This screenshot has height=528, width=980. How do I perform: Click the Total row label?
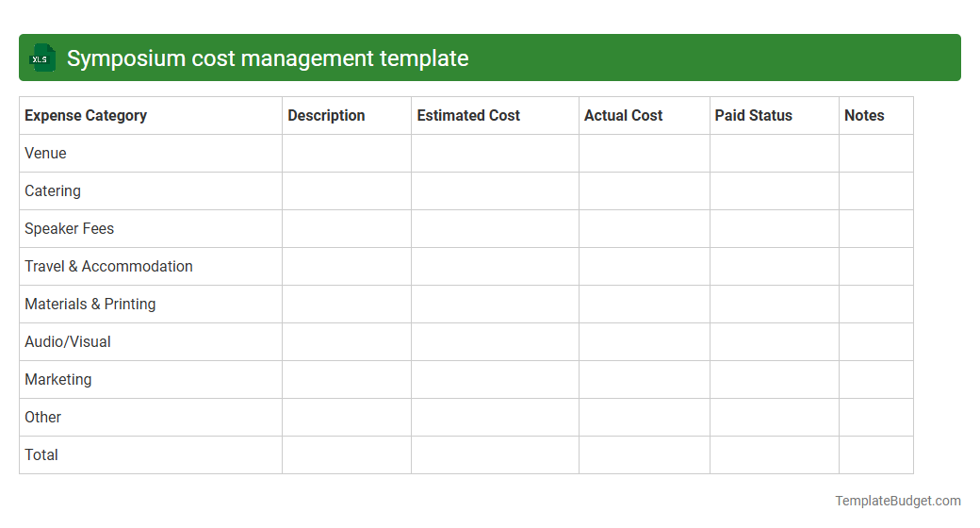(x=41, y=454)
